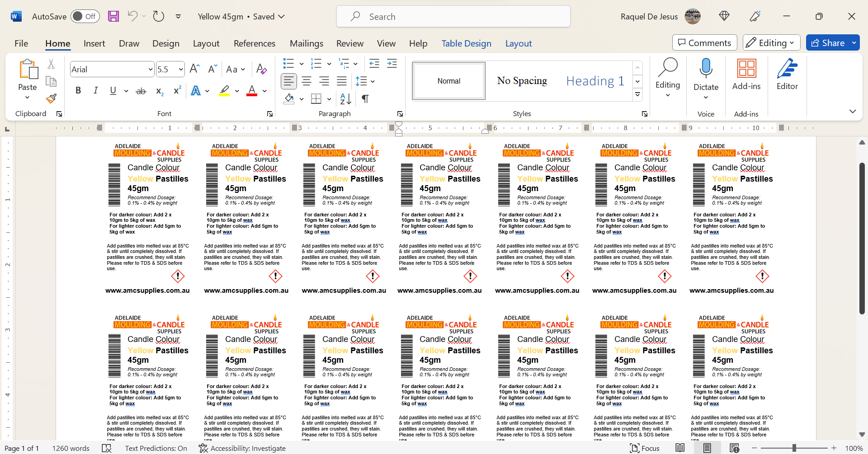Image resolution: width=868 pixels, height=454 pixels.
Task: Center align the paragraph
Action: tap(307, 81)
